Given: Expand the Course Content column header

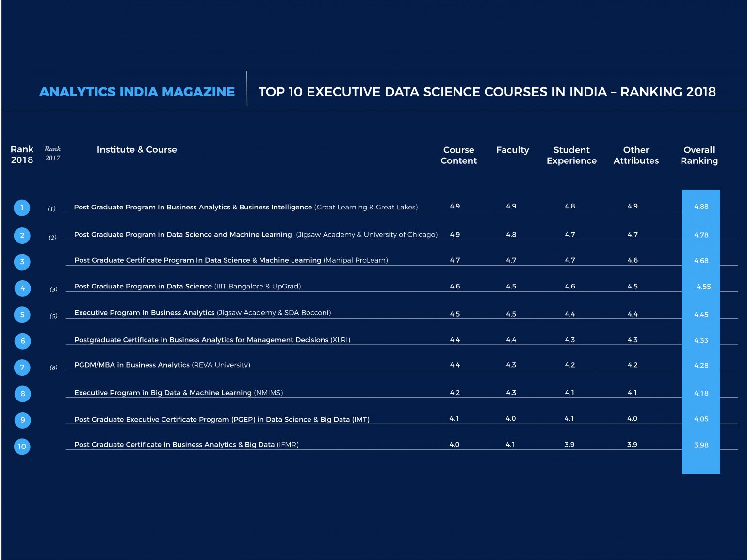Looking at the screenshot, I should 458,155.
